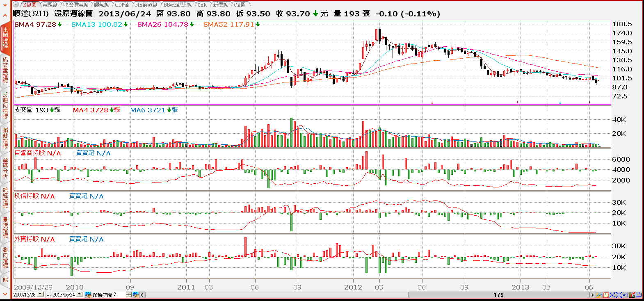Viewport: 644px width, 301px height.
Task: Click the blue undo arrow icon
Action: tap(626, 295)
